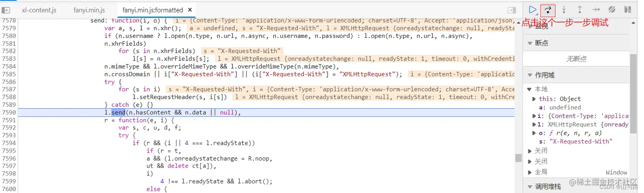The height and width of the screenshot is (193, 644).
Task: Click 'var s, c, u, d, f;' code line
Action: [x=150, y=128]
